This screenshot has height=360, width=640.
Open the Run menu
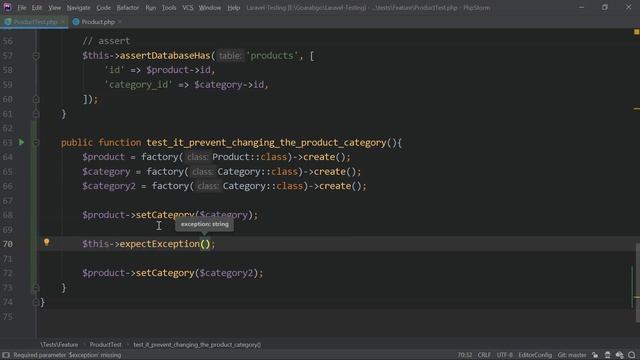(151, 7)
